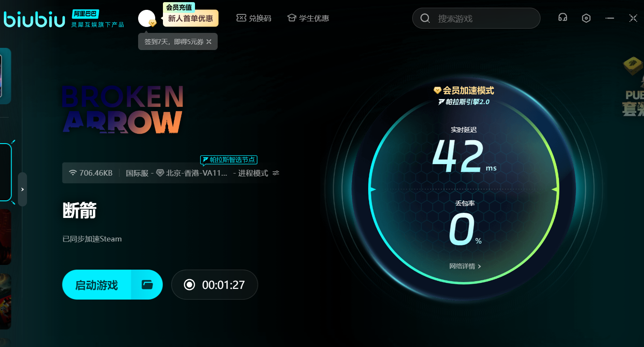Viewport: 644px width, 347px height.
Task: Open the 兑换码 redeem code page
Action: [254, 18]
